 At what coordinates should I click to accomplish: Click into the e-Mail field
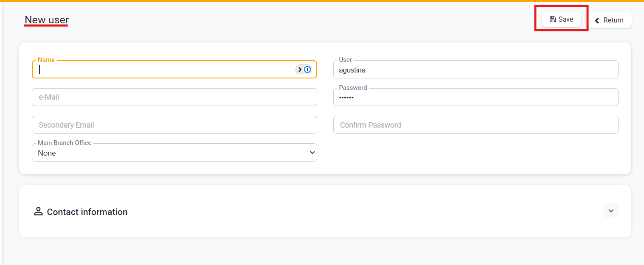174,97
